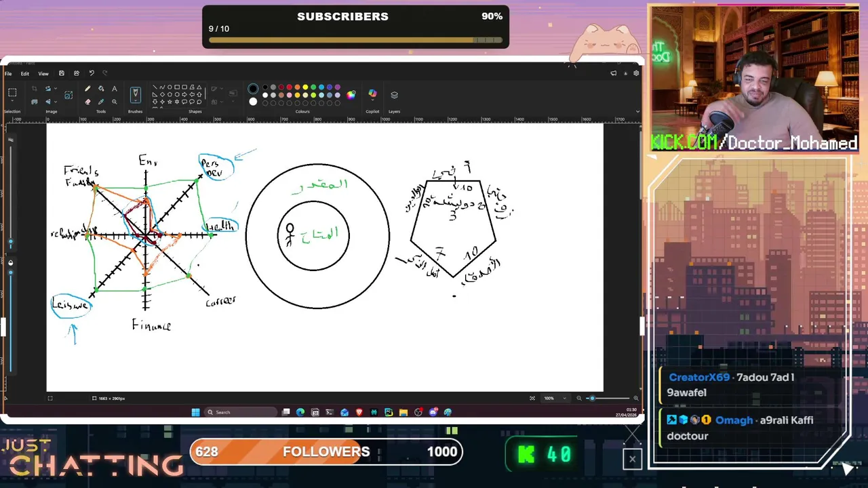Pick the red colour swatch

tap(289, 87)
